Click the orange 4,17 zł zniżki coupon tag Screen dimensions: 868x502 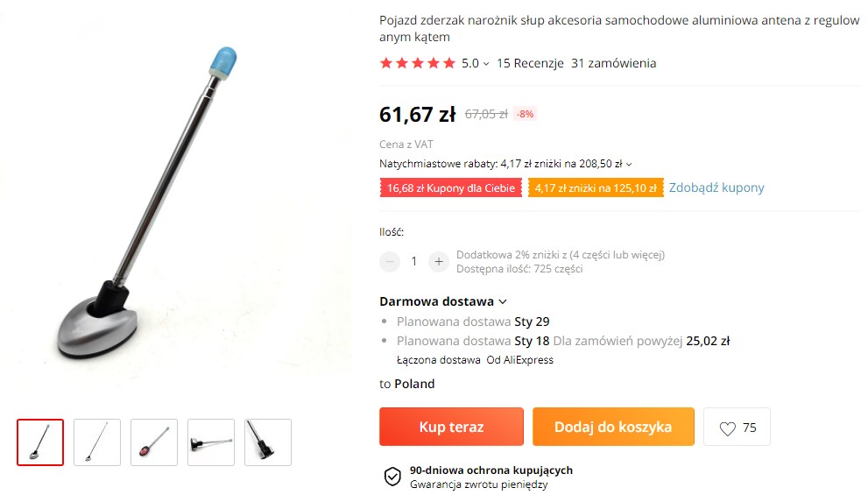click(x=596, y=188)
